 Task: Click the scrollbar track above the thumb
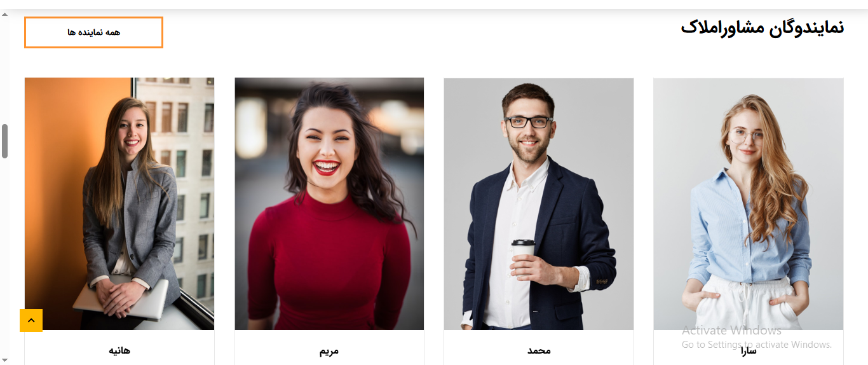[4, 70]
